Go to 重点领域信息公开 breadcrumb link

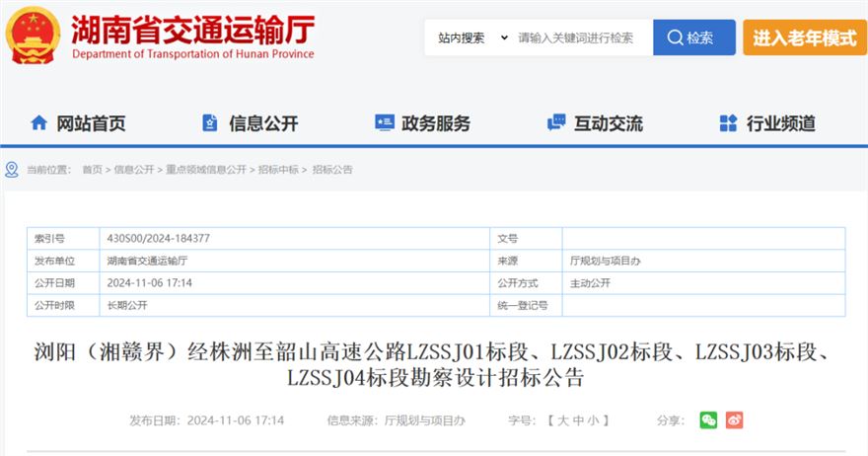tap(206, 170)
